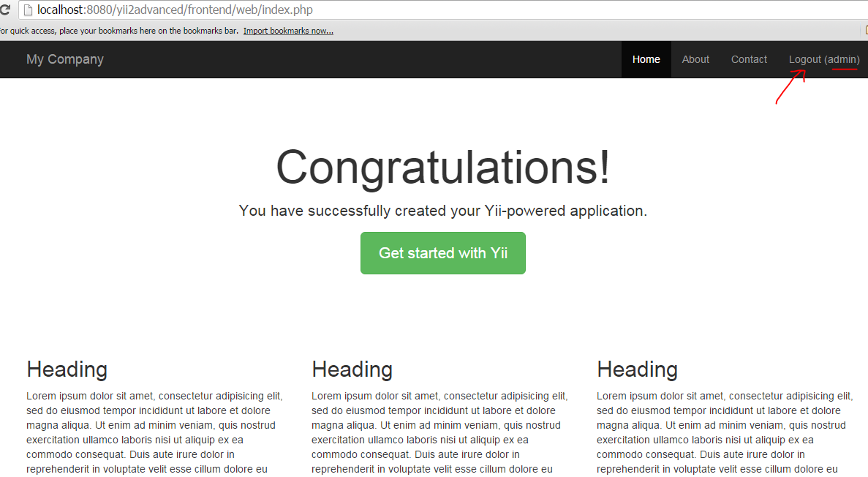Click the leftmost column Heading title
This screenshot has height=477, width=868.
[x=67, y=369]
